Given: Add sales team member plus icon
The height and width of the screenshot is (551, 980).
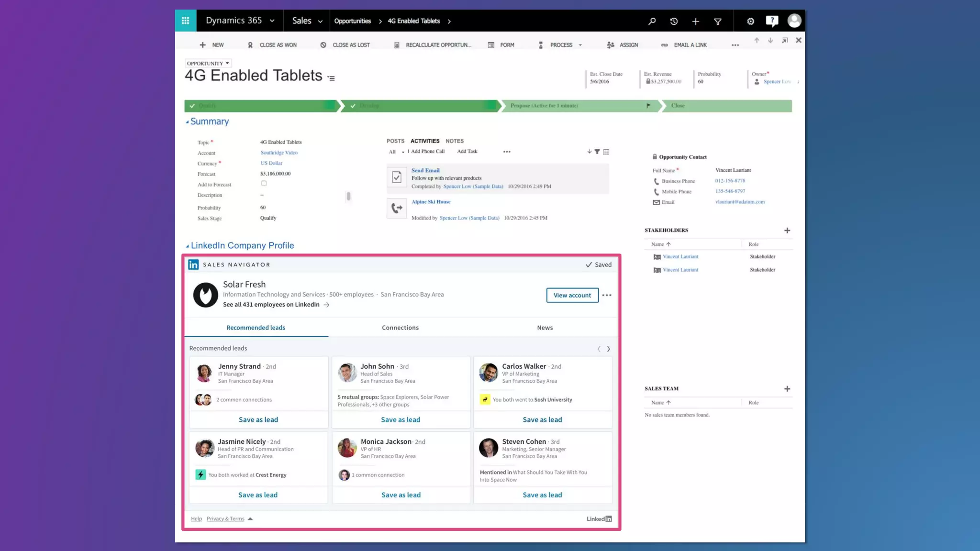Looking at the screenshot, I should (x=787, y=389).
